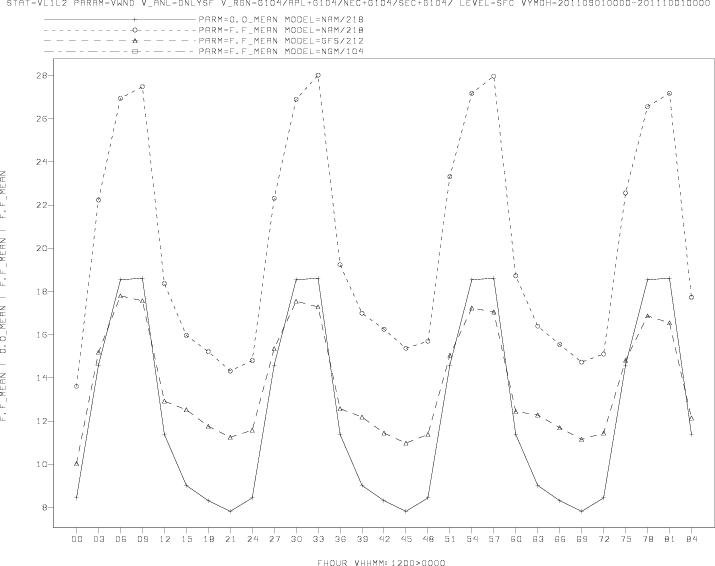The image size is (715, 566).
Task: Click y-axis tick value 14
Action: click(x=41, y=378)
